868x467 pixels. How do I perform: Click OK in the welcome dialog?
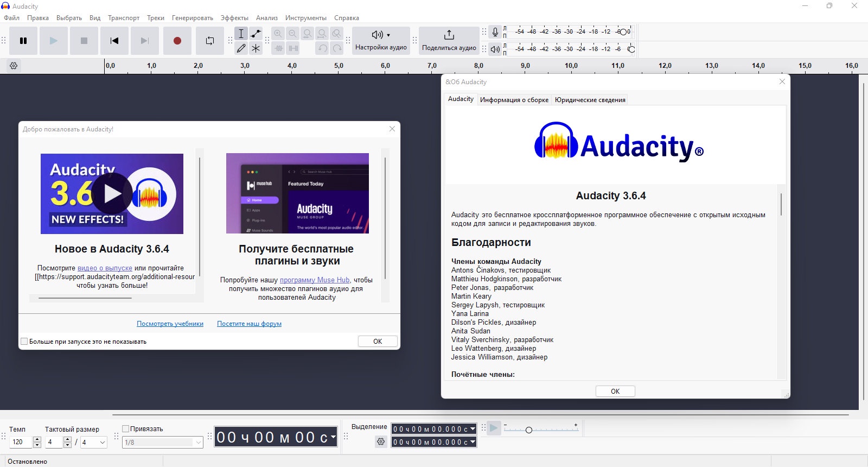(x=378, y=342)
